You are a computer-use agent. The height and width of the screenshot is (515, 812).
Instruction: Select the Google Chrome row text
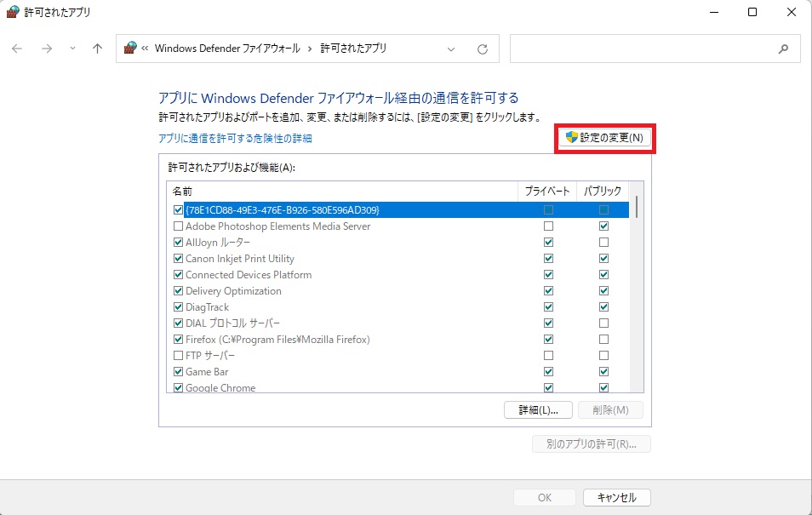[x=220, y=387]
